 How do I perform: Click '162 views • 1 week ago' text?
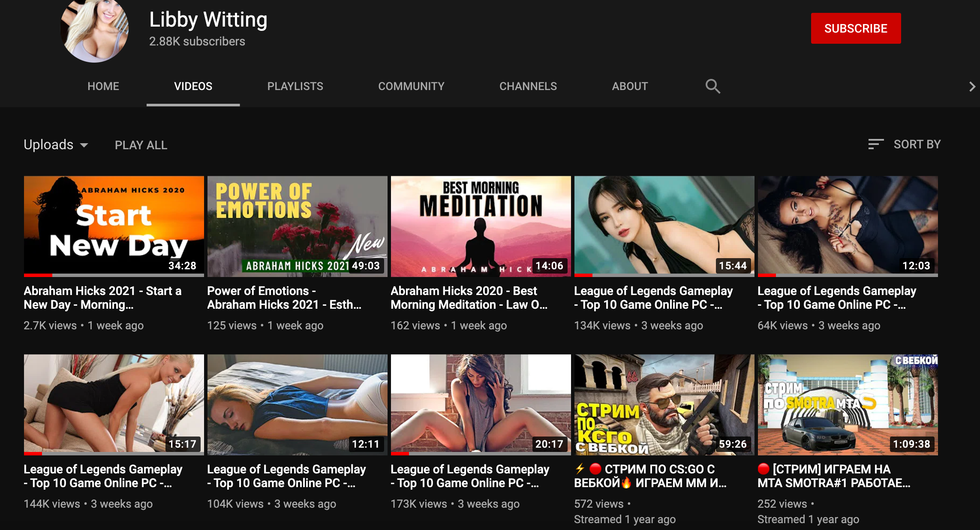click(x=449, y=325)
